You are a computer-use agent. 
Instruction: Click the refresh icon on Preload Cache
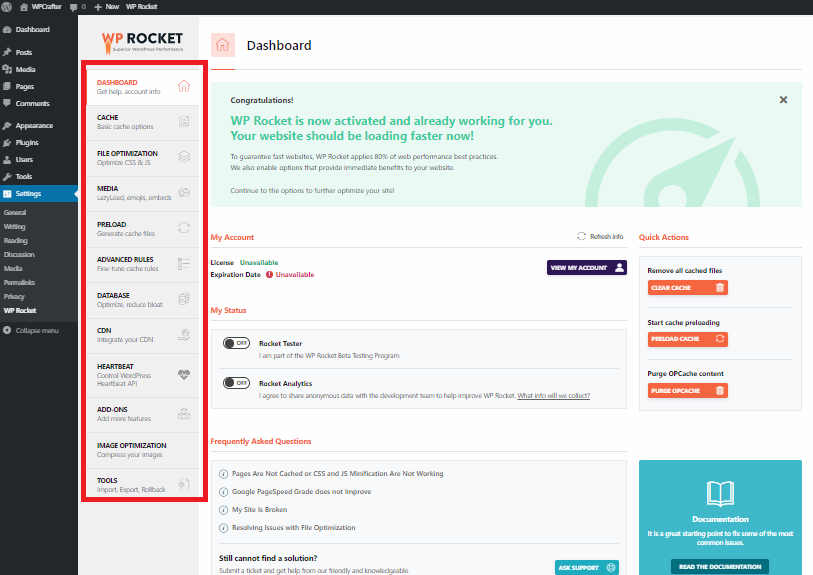pyautogui.click(x=720, y=339)
